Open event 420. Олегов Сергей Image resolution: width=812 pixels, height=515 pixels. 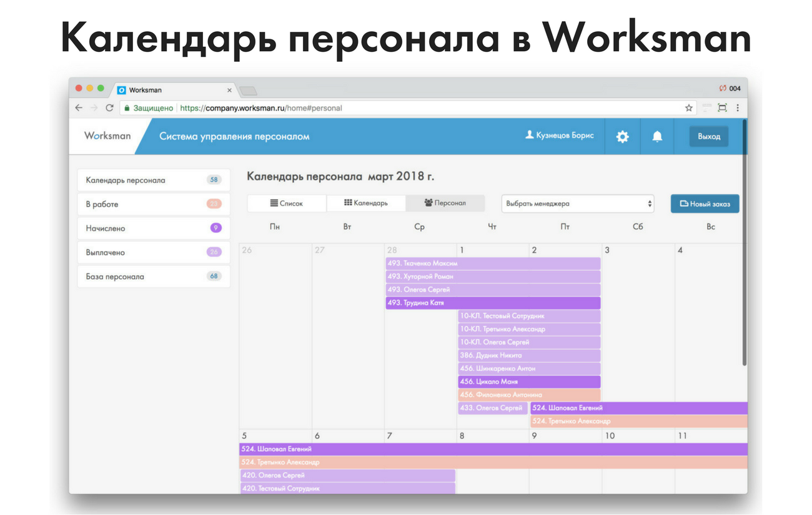click(348, 476)
